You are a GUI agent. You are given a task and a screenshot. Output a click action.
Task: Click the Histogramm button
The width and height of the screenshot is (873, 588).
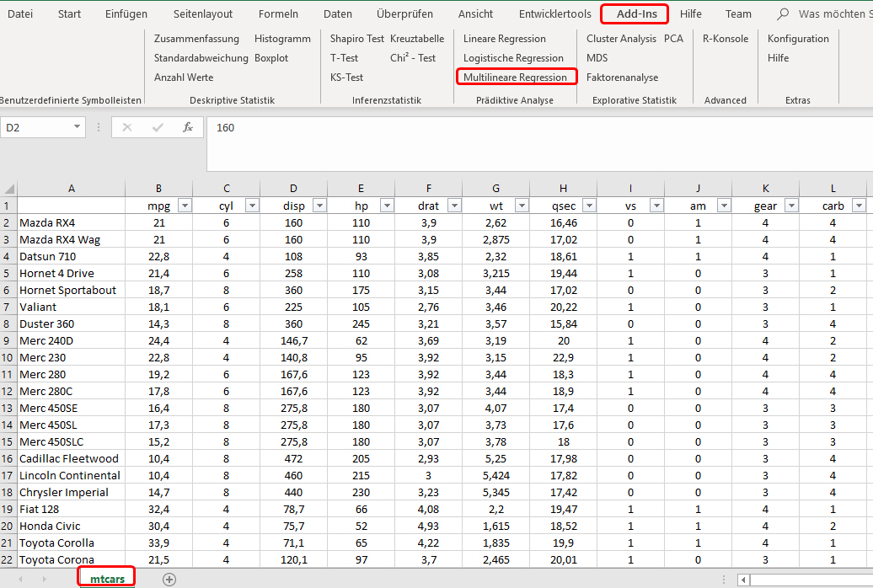[x=282, y=39]
